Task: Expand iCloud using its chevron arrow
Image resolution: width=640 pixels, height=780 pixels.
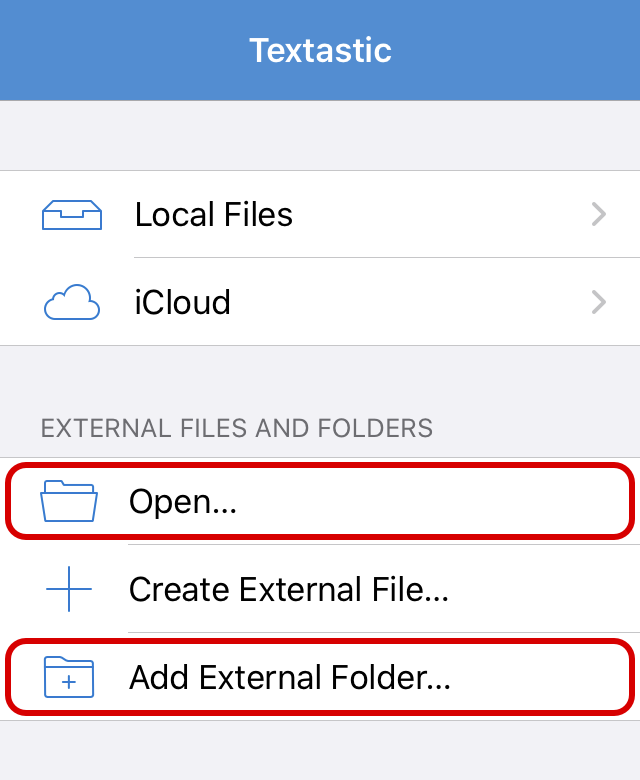Action: [599, 302]
